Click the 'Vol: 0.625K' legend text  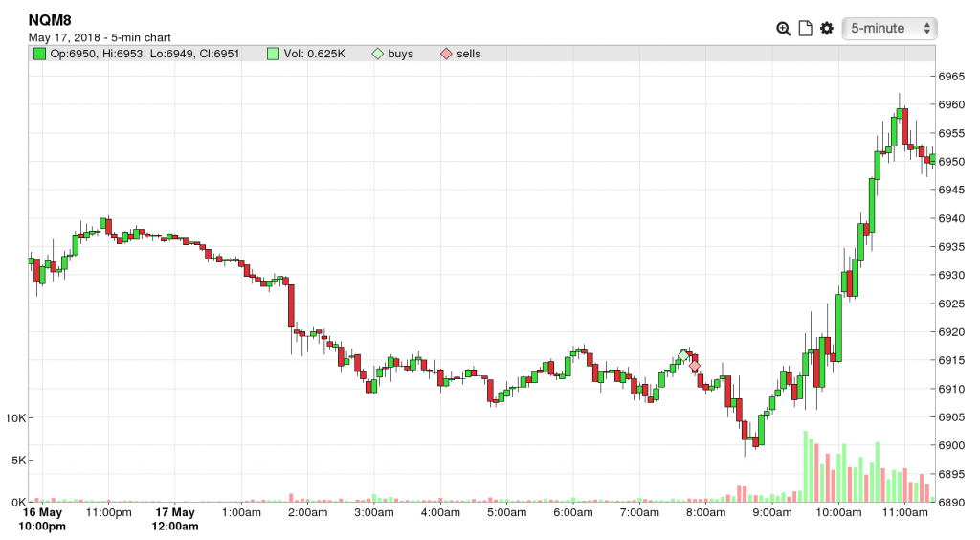click(314, 54)
